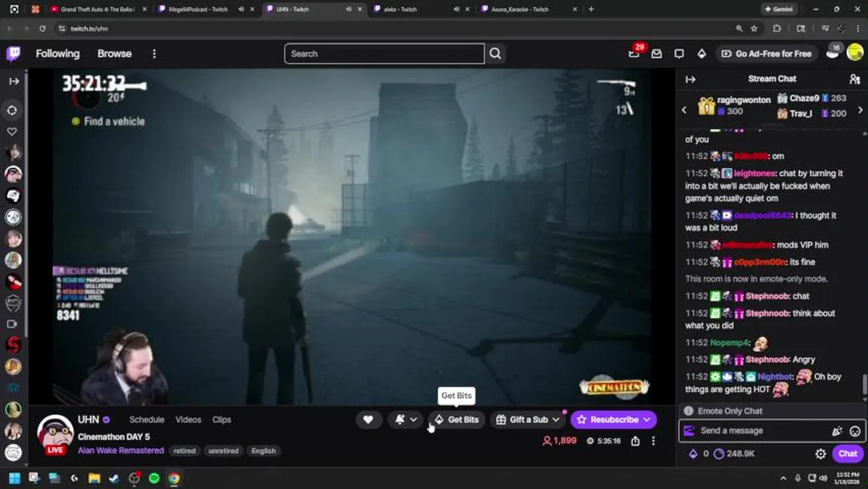This screenshot has height=489, width=868.
Task: Open the Twitch home logo
Action: point(14,54)
